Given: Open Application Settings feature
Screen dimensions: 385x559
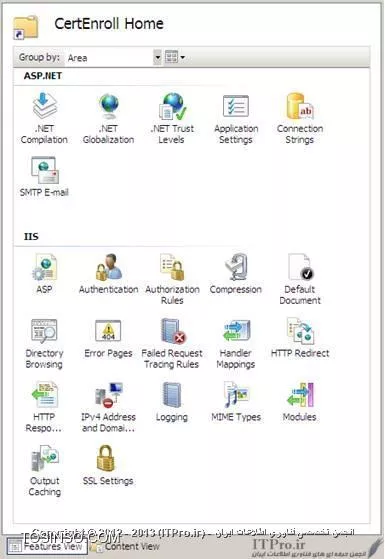Looking at the screenshot, I should (x=236, y=118).
